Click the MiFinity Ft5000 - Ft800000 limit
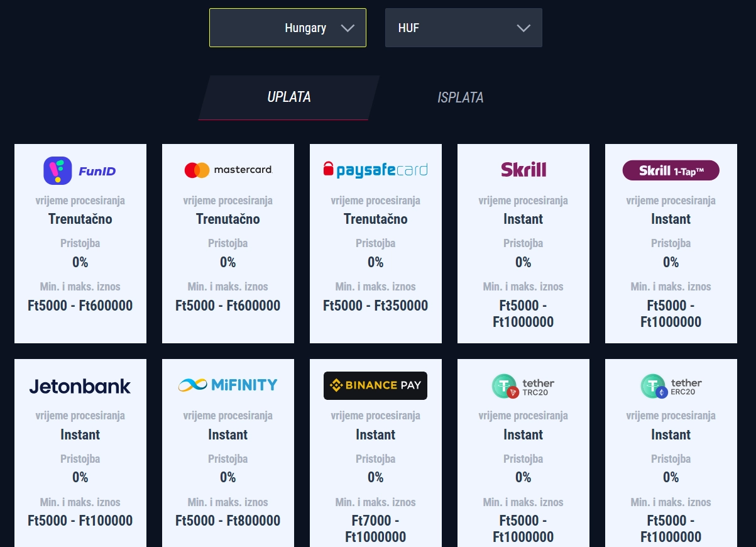This screenshot has height=547, width=756. (228, 521)
